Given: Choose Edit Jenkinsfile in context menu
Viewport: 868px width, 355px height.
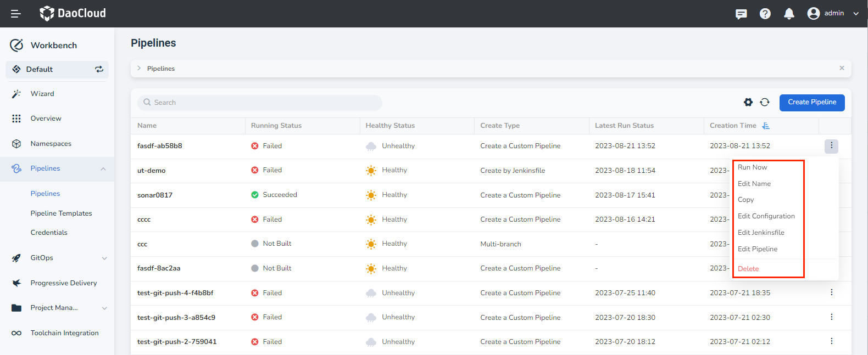Looking at the screenshot, I should pyautogui.click(x=761, y=233).
